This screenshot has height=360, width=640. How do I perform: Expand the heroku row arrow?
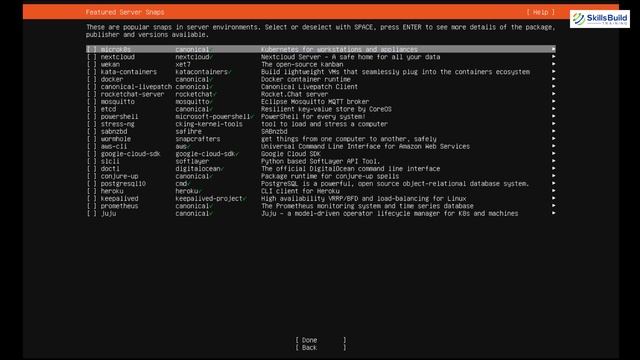553,191
